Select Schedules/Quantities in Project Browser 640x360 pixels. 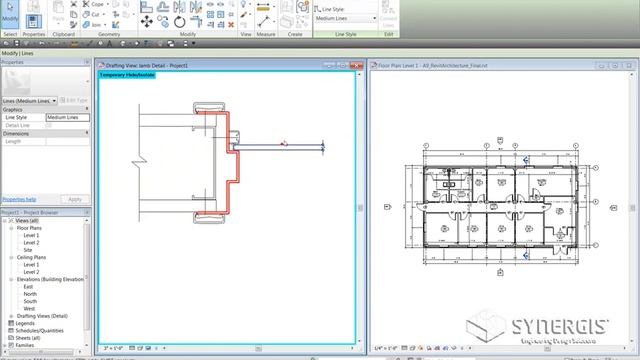tap(40, 331)
